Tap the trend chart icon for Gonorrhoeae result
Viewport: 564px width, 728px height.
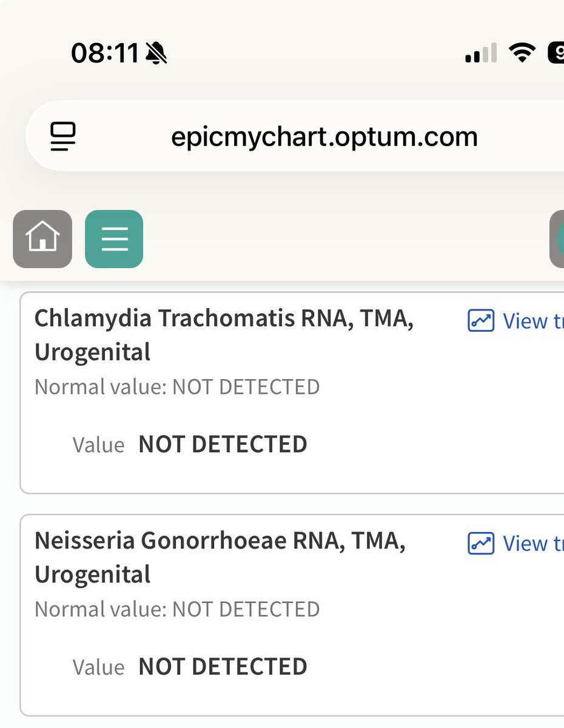click(481, 543)
